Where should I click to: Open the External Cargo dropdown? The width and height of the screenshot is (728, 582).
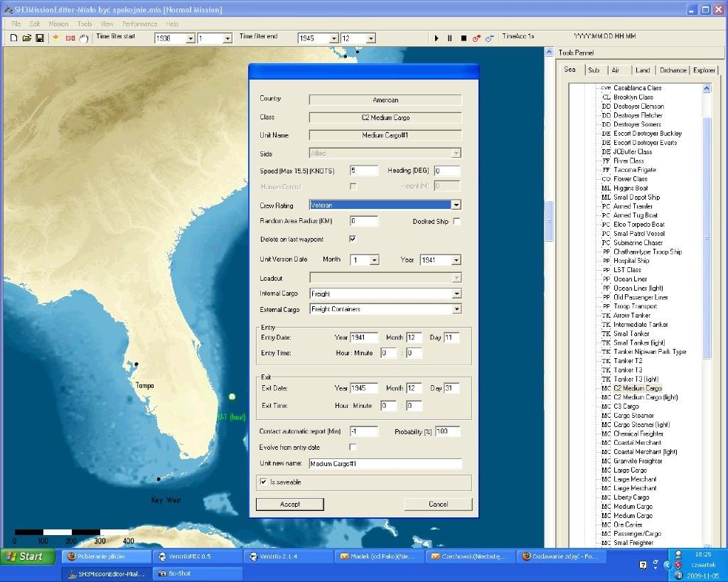pyautogui.click(x=456, y=309)
